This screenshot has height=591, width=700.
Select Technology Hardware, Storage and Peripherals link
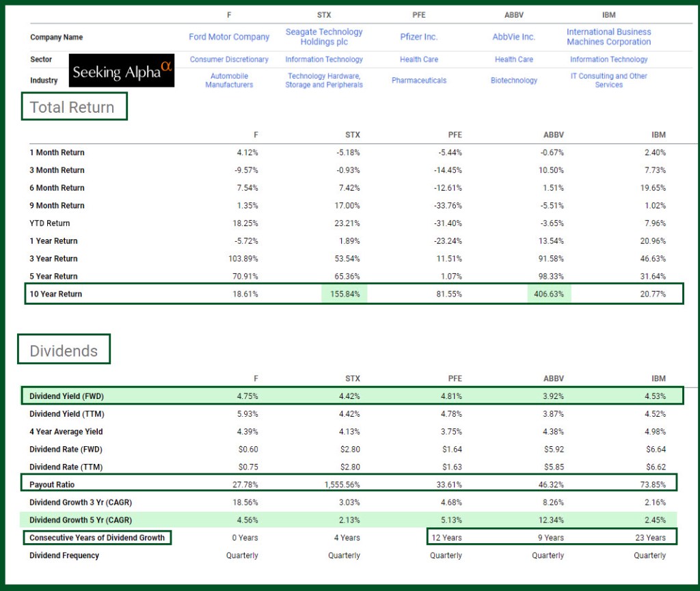(x=324, y=81)
